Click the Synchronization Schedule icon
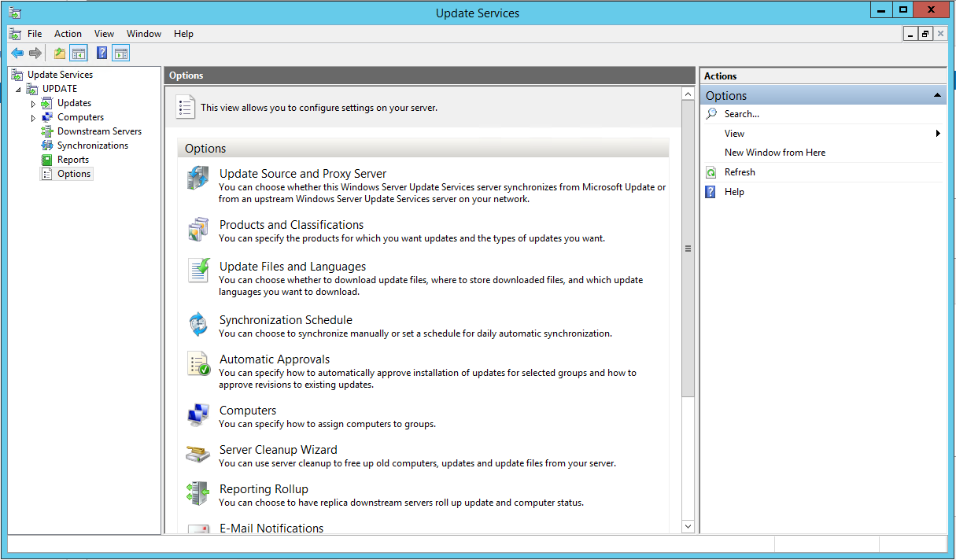Screen dimensions: 956x560 197,323
